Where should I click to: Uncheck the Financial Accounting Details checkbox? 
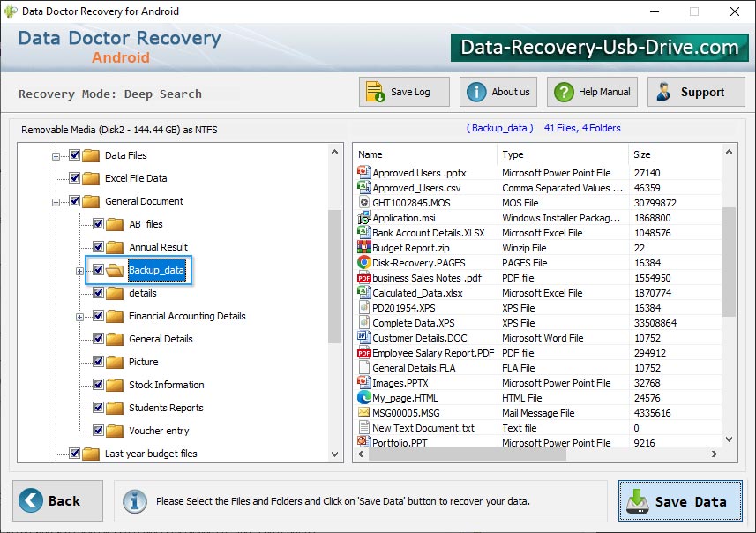click(98, 315)
